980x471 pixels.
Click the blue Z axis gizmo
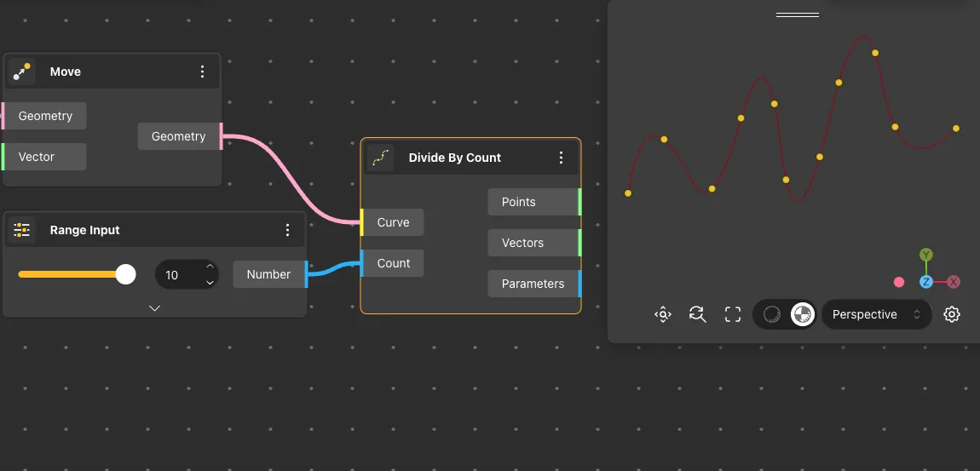(x=926, y=282)
